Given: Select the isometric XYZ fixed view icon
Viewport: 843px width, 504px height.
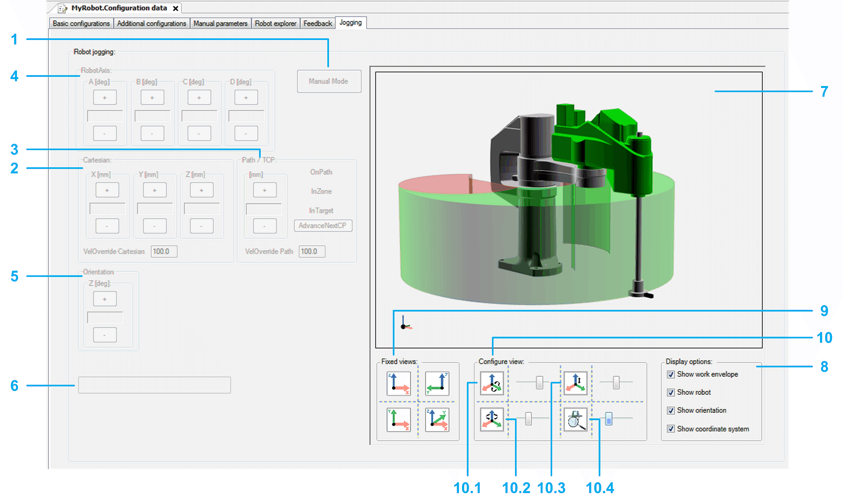Looking at the screenshot, I should click(437, 420).
